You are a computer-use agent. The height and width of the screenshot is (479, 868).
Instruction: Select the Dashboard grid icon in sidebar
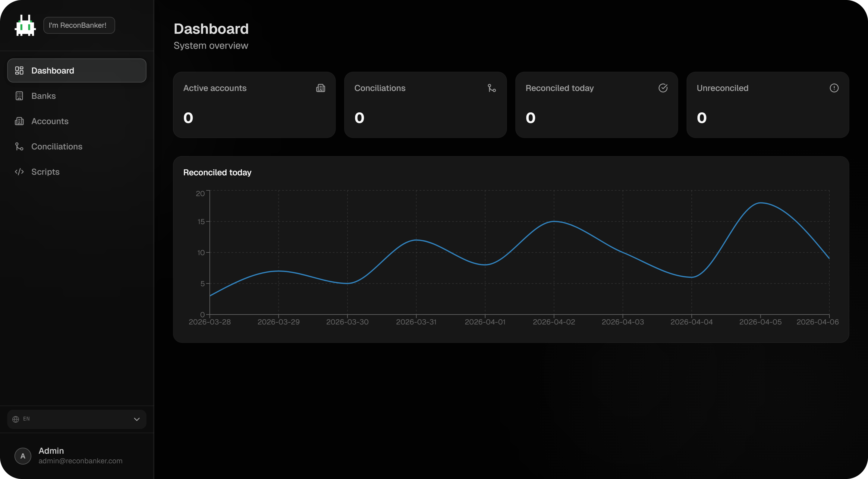pyautogui.click(x=19, y=70)
